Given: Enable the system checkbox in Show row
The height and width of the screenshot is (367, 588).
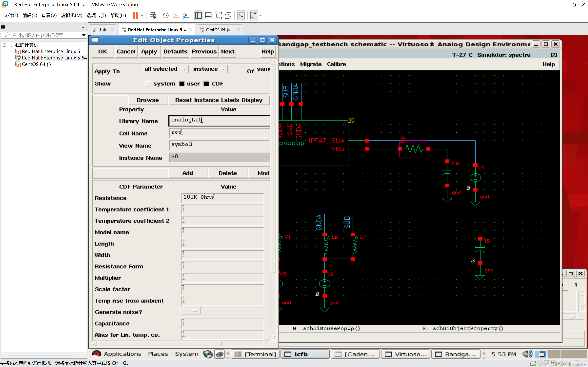Looking at the screenshot, I should click(x=148, y=84).
